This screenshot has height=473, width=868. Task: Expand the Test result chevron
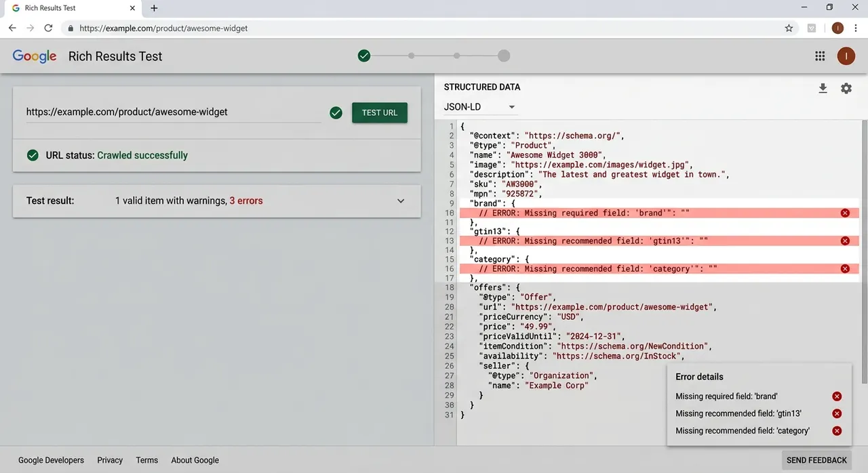[401, 201]
